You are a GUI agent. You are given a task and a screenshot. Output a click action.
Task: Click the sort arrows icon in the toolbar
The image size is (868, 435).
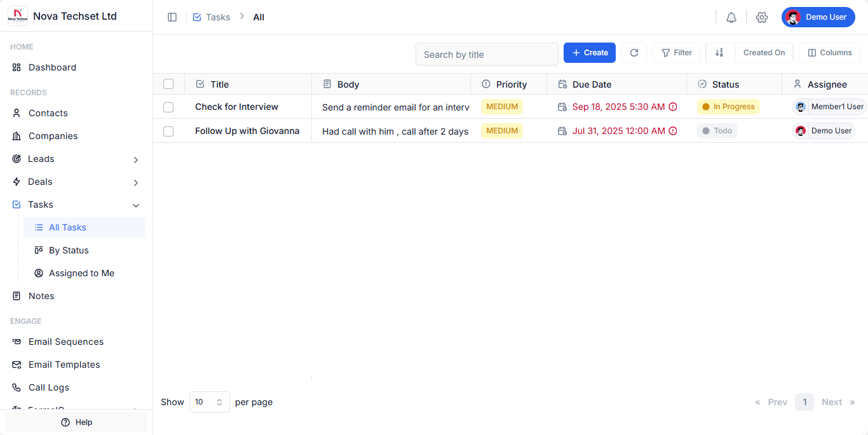(720, 53)
